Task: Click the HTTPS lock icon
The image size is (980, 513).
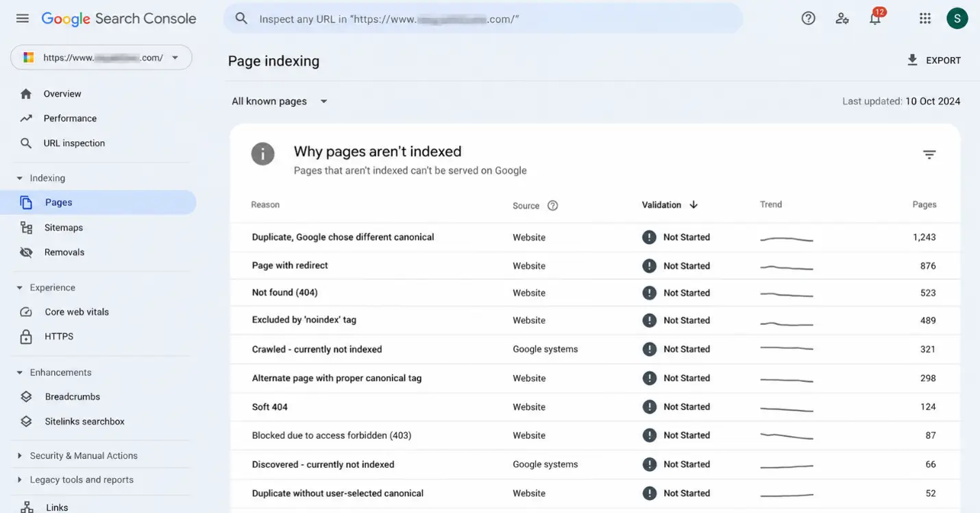Action: click(26, 337)
